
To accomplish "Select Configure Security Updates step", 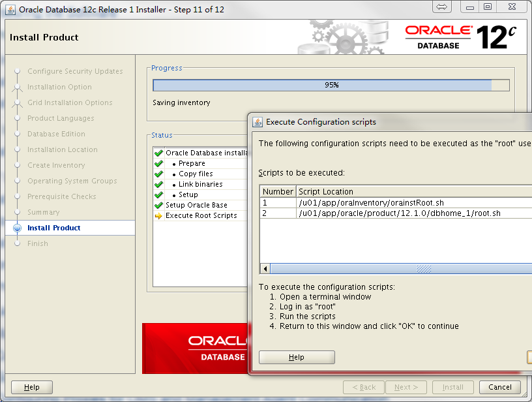I will [x=76, y=71].
